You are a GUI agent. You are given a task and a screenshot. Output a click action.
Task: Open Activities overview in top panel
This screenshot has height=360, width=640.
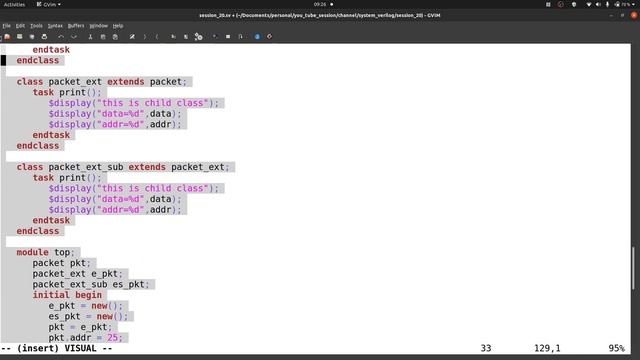pyautogui.click(x=14, y=4)
